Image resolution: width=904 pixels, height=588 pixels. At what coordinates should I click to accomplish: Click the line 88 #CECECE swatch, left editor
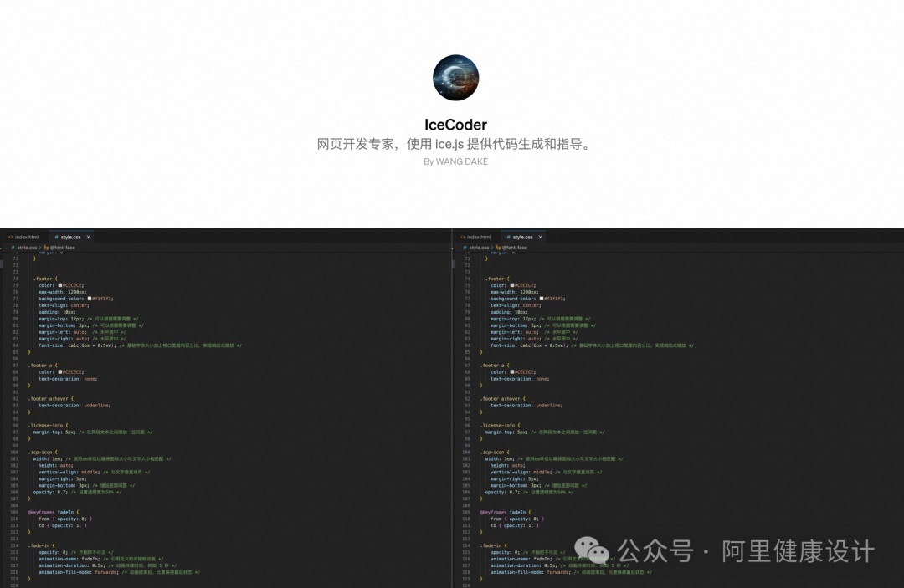(x=59, y=372)
